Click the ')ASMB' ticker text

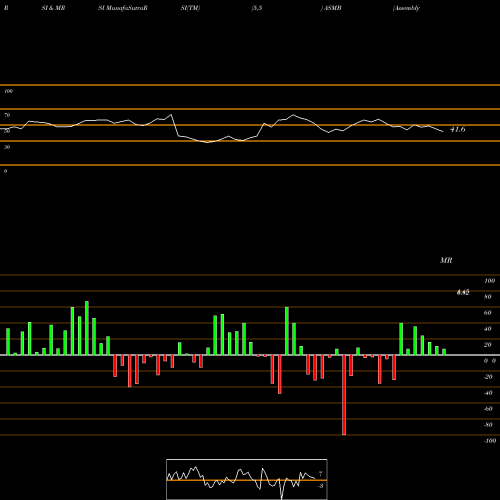331,8
